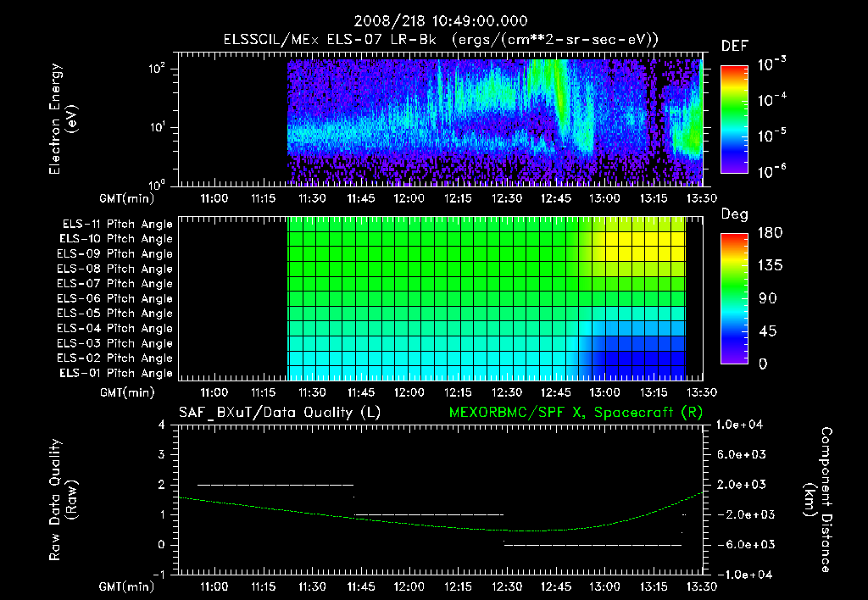The image size is (868, 600).
Task: Click the 10^-6 DEF scale value
Action: click(x=771, y=171)
